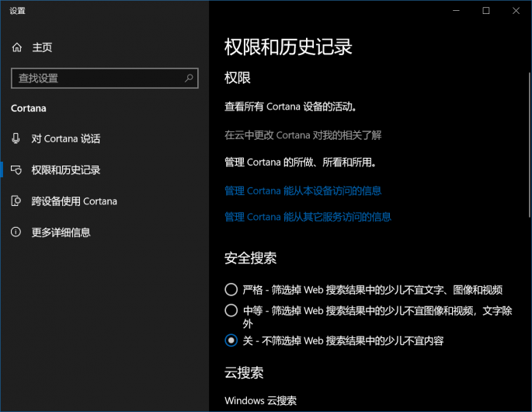The width and height of the screenshot is (532, 412).
Task: Maximize the 设置 window
Action: [486, 11]
